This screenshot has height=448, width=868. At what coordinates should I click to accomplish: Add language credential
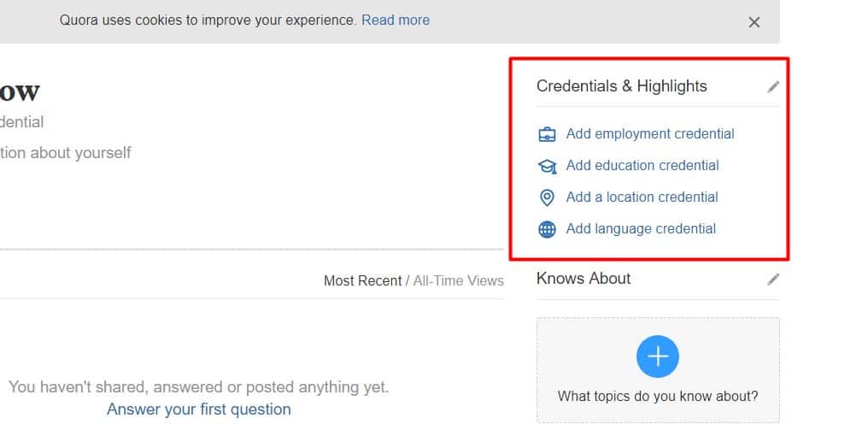(641, 229)
